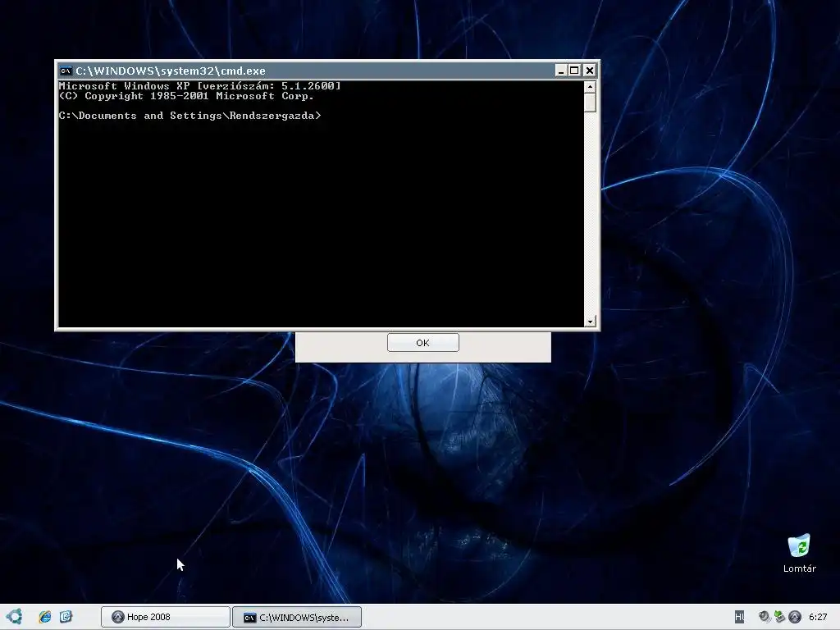Open the Start menu orb on the taskbar
The width and height of the screenshot is (840, 630).
(x=14, y=617)
